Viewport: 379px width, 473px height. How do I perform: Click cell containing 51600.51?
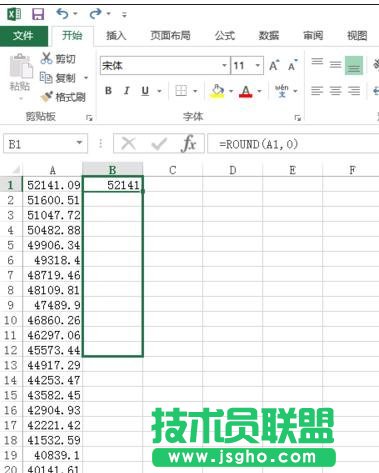coord(53,200)
